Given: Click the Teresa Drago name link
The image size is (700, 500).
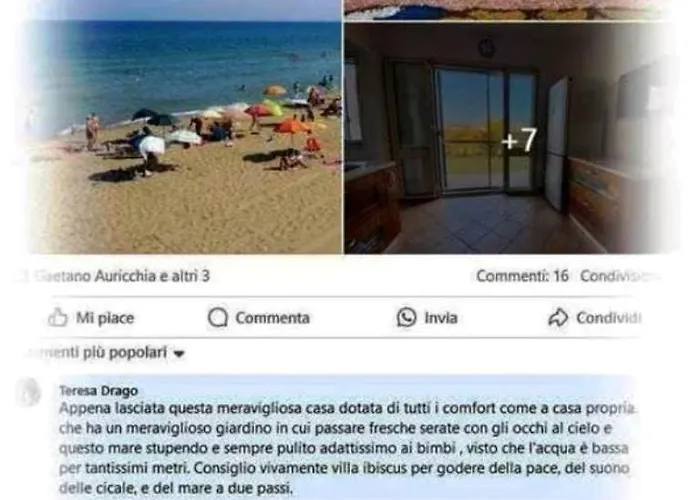Looking at the screenshot, I should (x=99, y=391).
